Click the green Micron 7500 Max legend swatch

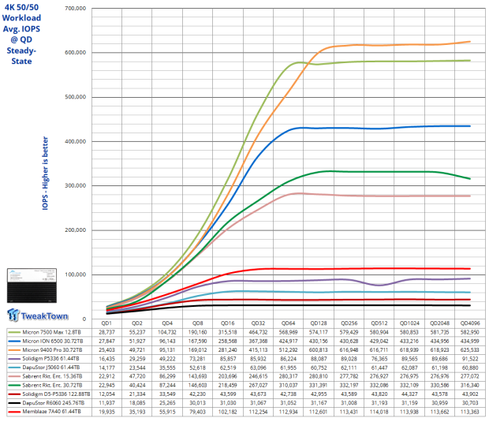[x=14, y=332]
